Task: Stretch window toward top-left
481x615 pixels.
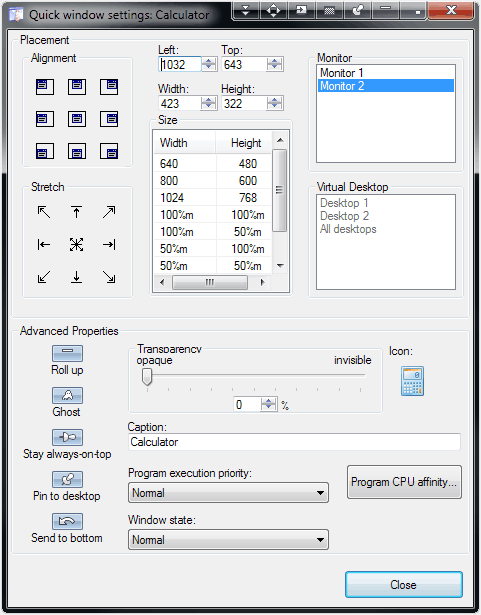Action: 44,212
